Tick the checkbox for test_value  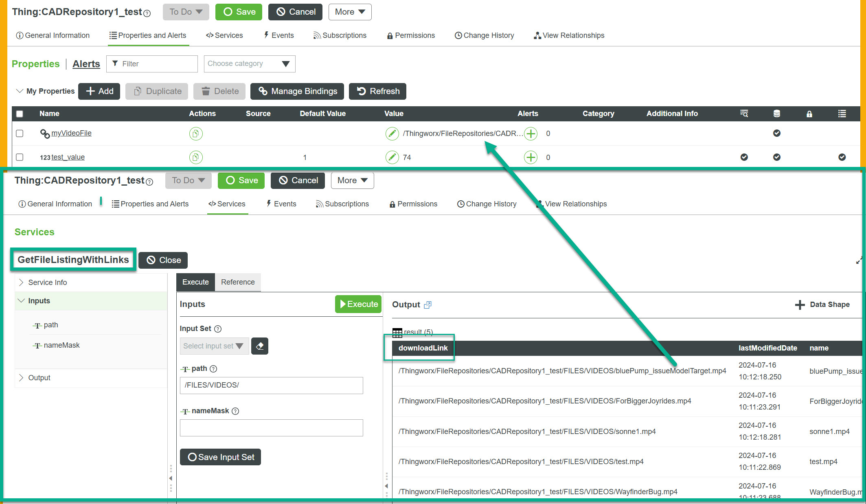(x=20, y=157)
